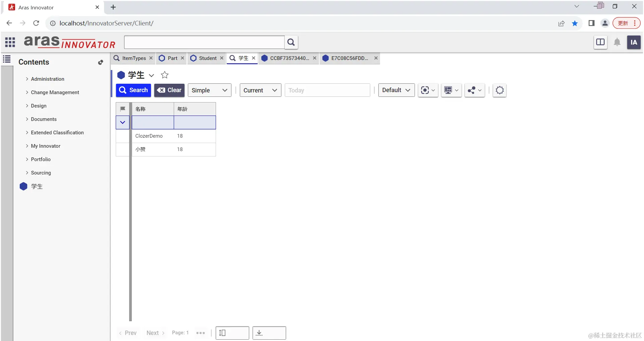The height and width of the screenshot is (341, 644).
Task: Click the flag column header icon
Action: coord(123,109)
